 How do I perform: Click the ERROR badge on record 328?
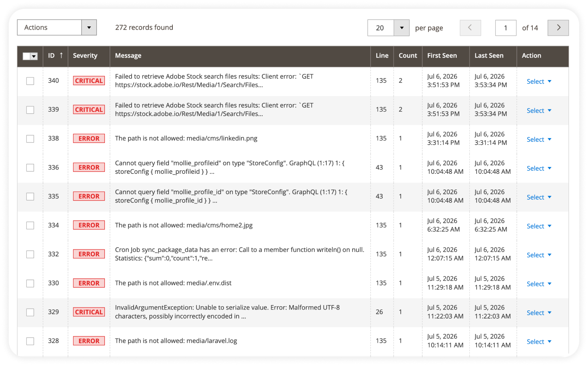point(89,341)
